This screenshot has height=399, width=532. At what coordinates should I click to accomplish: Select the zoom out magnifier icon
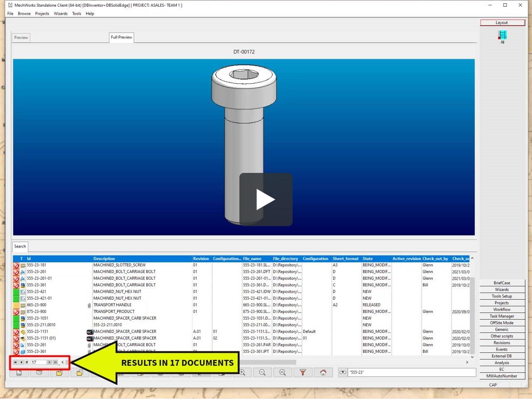click(x=262, y=372)
